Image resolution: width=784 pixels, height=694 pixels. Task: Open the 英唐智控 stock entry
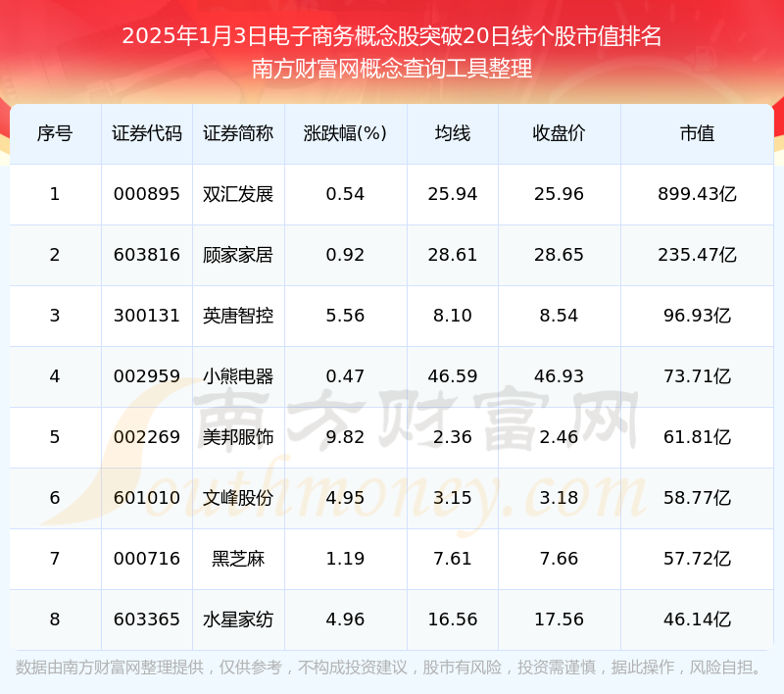point(238,316)
